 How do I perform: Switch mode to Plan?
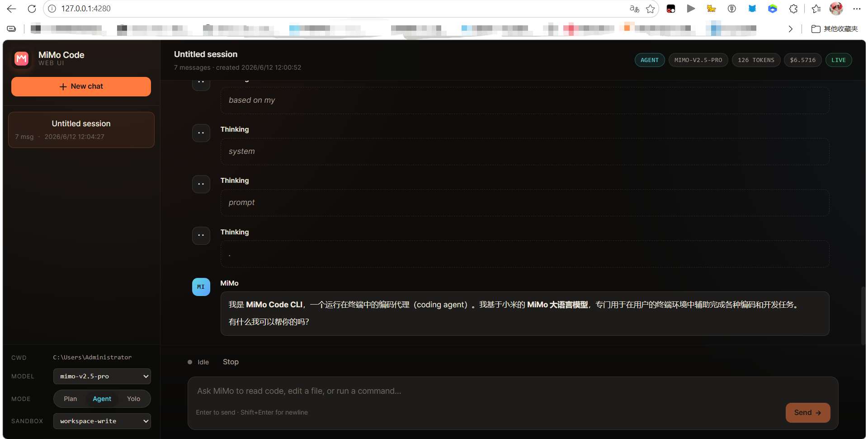70,399
